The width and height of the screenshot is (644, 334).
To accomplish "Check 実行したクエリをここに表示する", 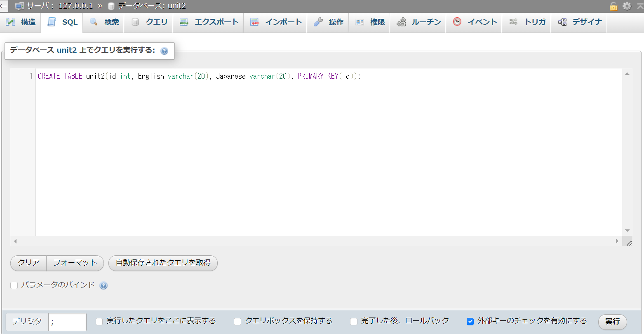I will [x=99, y=321].
